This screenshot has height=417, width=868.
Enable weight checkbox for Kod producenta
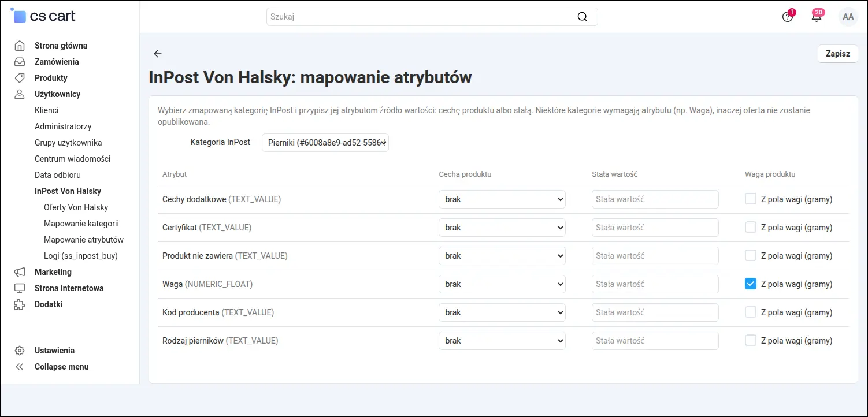tap(751, 312)
